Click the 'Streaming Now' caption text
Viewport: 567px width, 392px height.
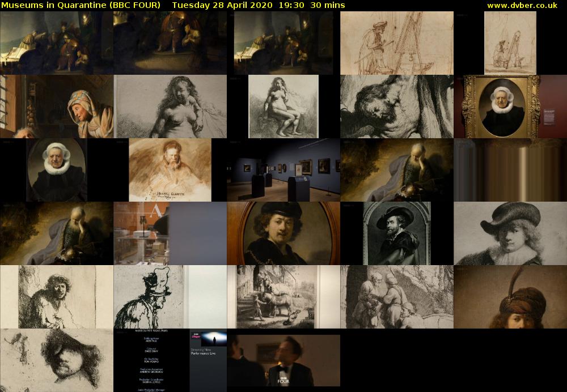201,350
